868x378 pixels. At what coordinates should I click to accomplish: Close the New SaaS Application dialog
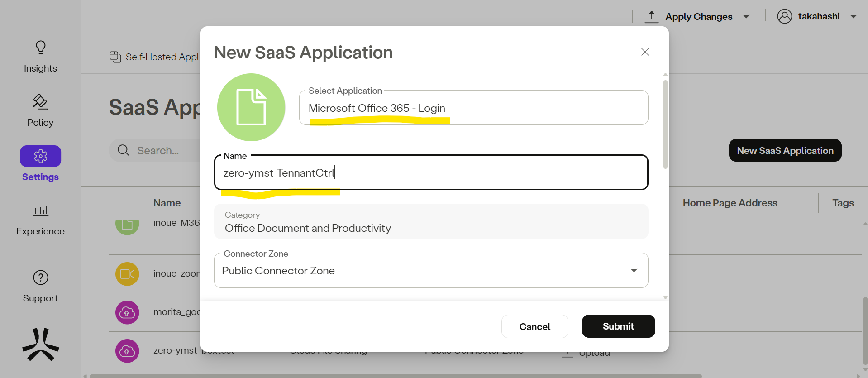(x=645, y=52)
